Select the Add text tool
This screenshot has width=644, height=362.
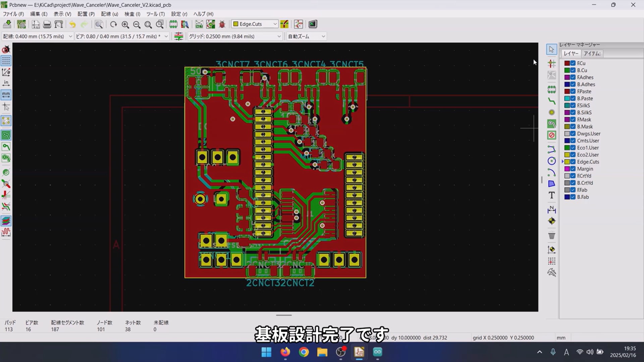(551, 195)
